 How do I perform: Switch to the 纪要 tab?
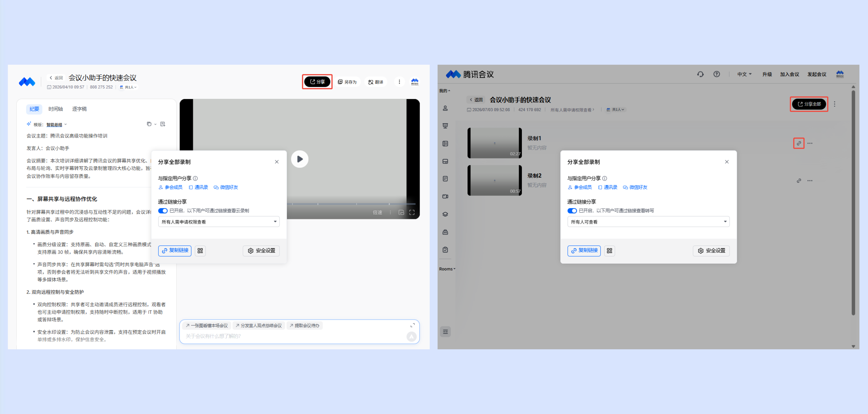coord(34,109)
